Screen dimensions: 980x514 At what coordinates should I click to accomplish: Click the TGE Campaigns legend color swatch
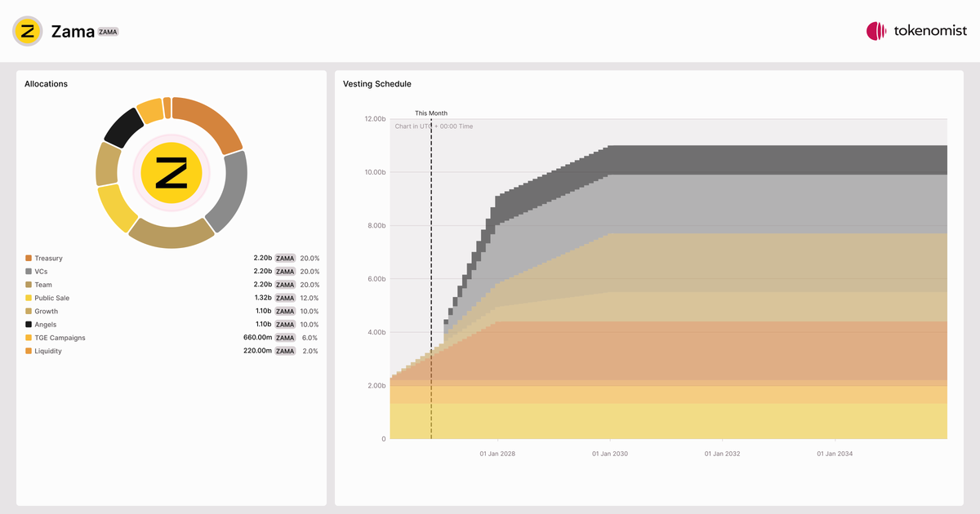(29, 338)
